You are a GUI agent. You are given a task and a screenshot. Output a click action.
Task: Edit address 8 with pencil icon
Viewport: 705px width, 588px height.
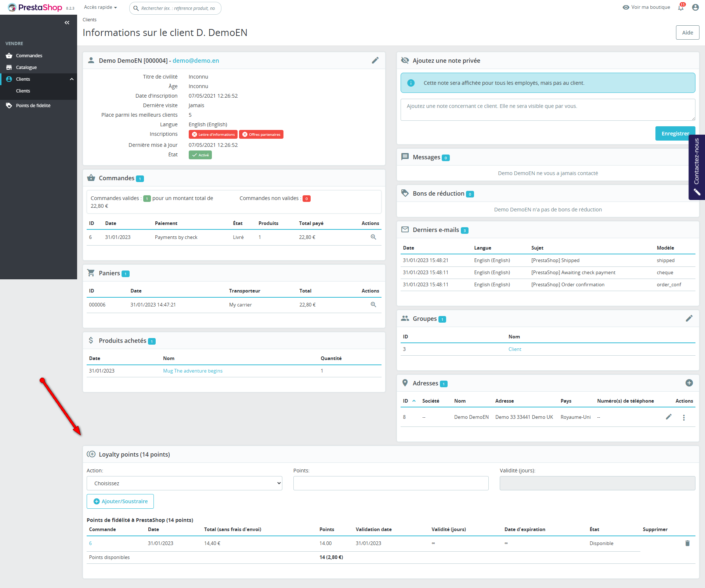pos(669,417)
